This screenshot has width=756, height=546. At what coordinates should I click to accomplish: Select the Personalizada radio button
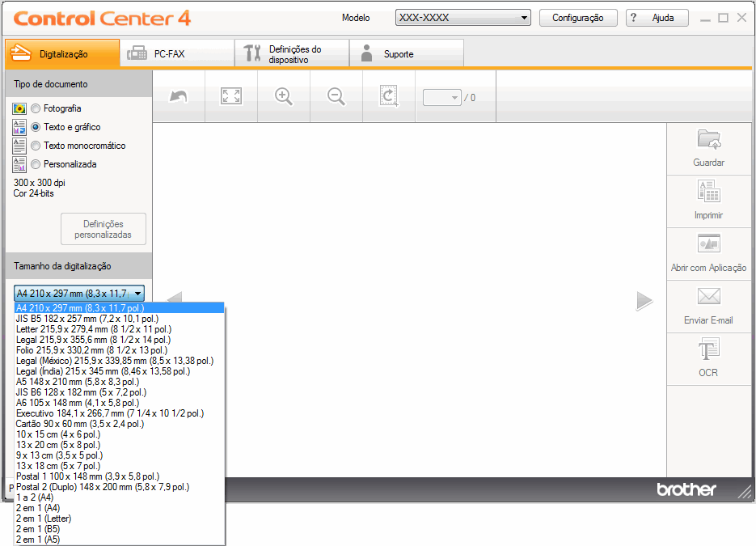(x=36, y=164)
